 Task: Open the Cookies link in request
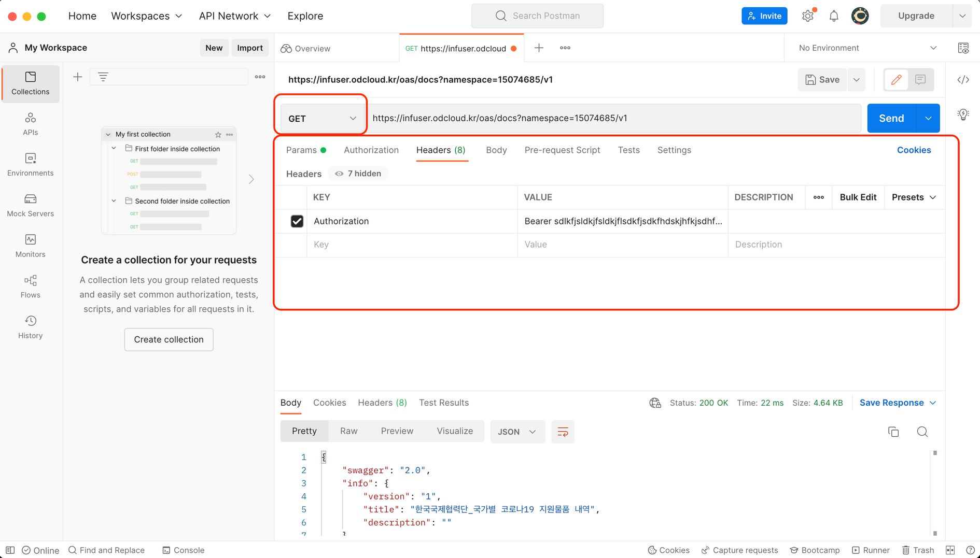click(x=914, y=150)
